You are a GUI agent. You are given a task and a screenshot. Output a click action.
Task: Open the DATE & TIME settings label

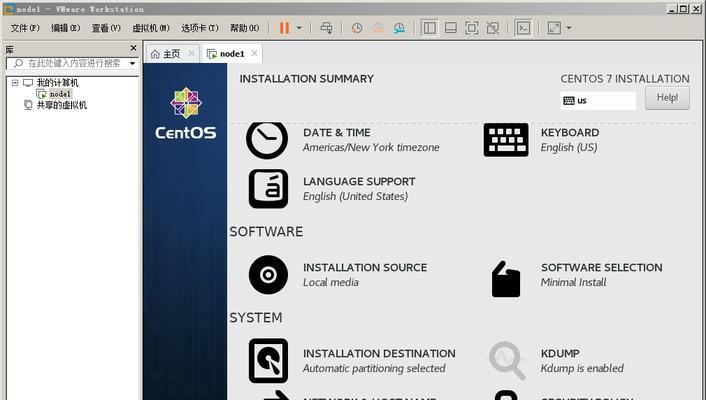[x=337, y=132]
